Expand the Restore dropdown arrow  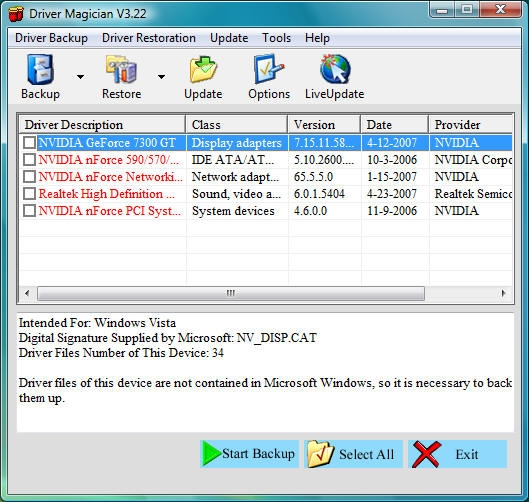click(x=162, y=77)
